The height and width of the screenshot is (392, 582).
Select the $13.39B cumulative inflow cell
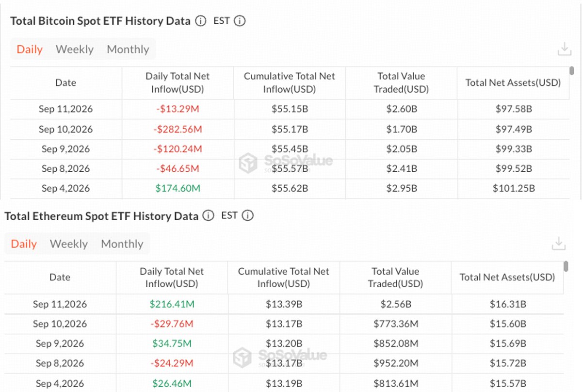284,304
